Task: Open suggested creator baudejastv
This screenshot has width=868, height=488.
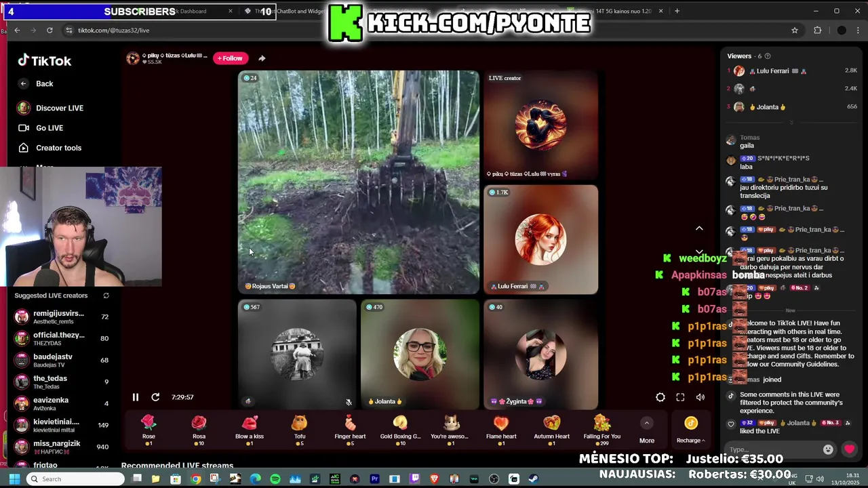Action: click(x=61, y=360)
